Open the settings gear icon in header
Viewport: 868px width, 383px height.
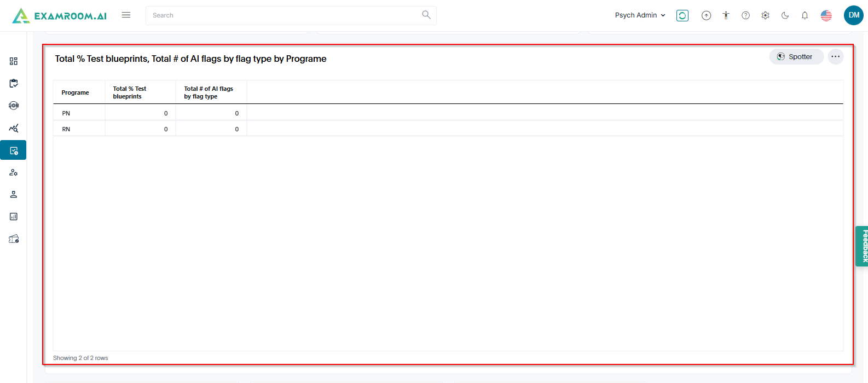click(765, 15)
